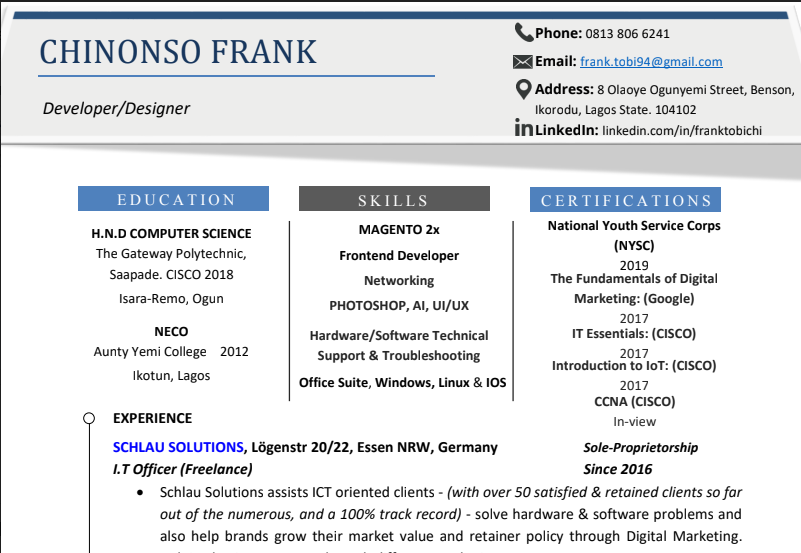The height and width of the screenshot is (553, 801).
Task: Click Hardware/Software Technical skill line
Action: click(x=399, y=335)
